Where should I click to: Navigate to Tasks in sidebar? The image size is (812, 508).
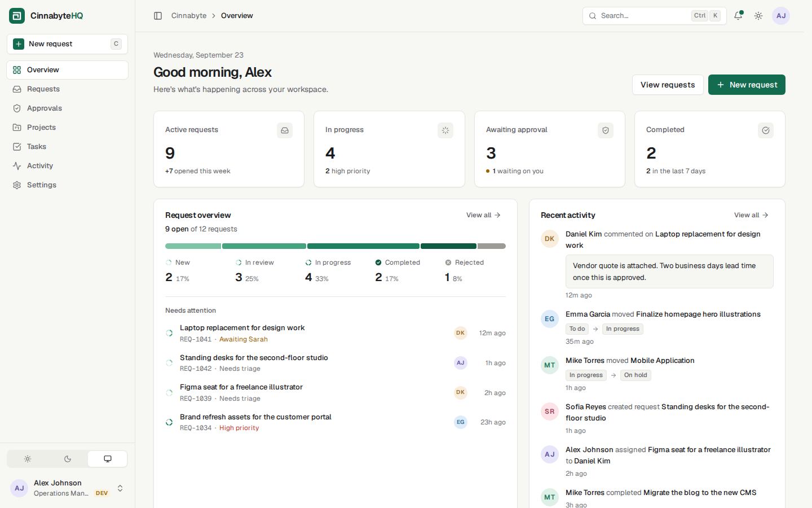pos(68,147)
